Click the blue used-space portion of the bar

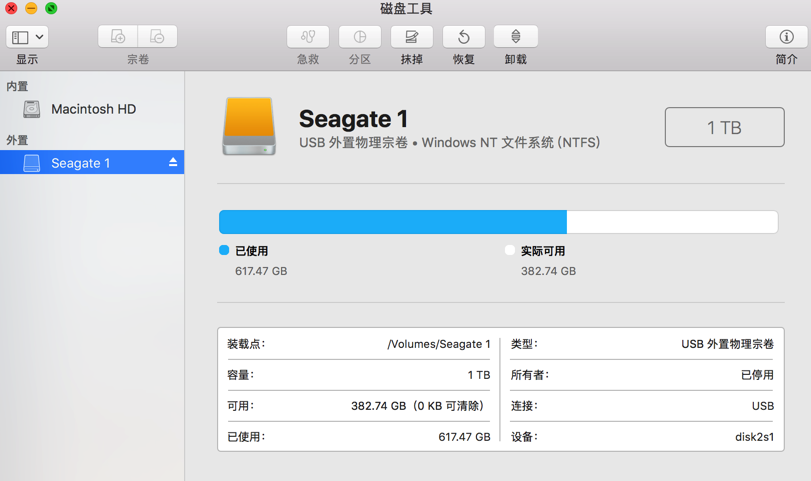click(392, 222)
